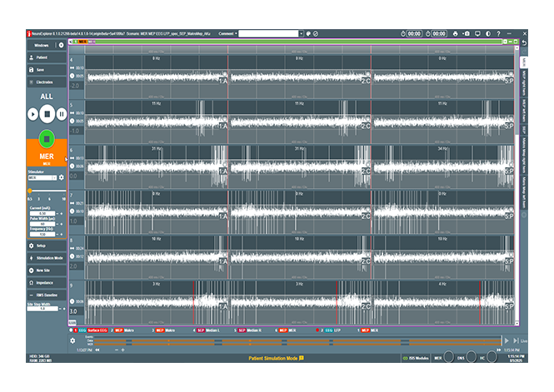Expand the Windows panel arrow
554x392 pixels.
61,45
